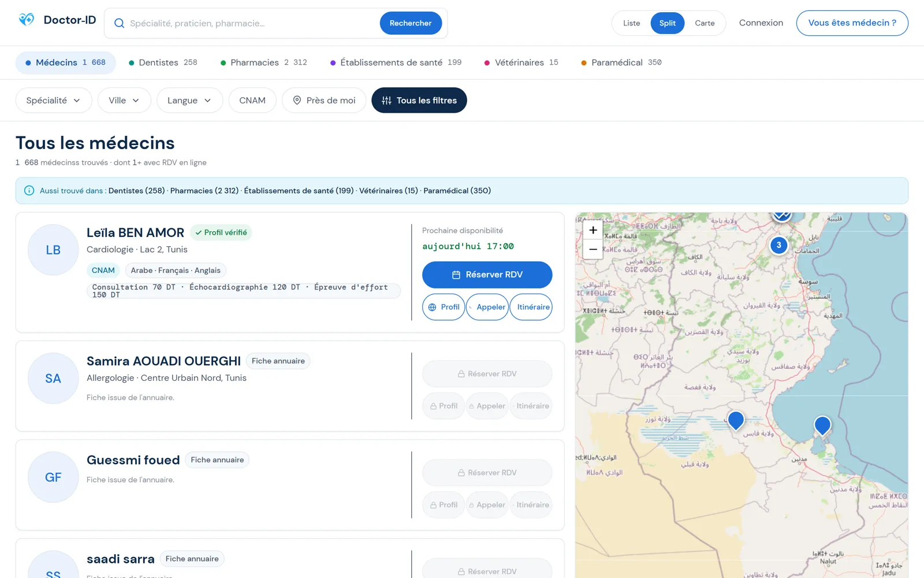Click Vétérinaires (15) link in banner
Viewport: 924px width, 578px height.
(x=389, y=191)
